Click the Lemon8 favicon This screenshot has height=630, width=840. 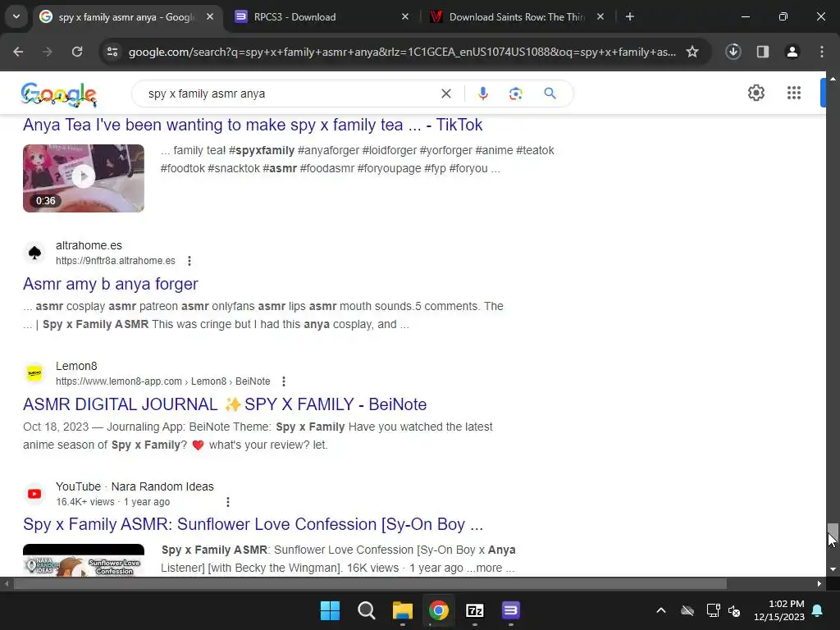pos(34,373)
